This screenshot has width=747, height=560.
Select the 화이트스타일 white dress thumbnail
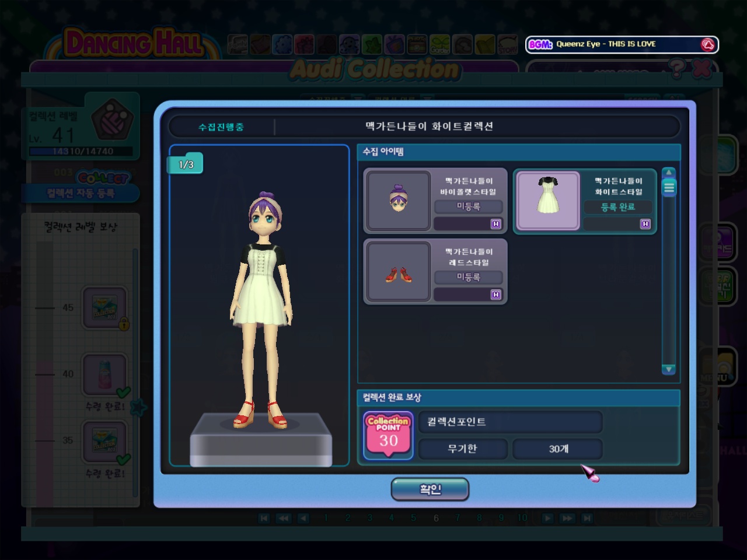click(548, 201)
